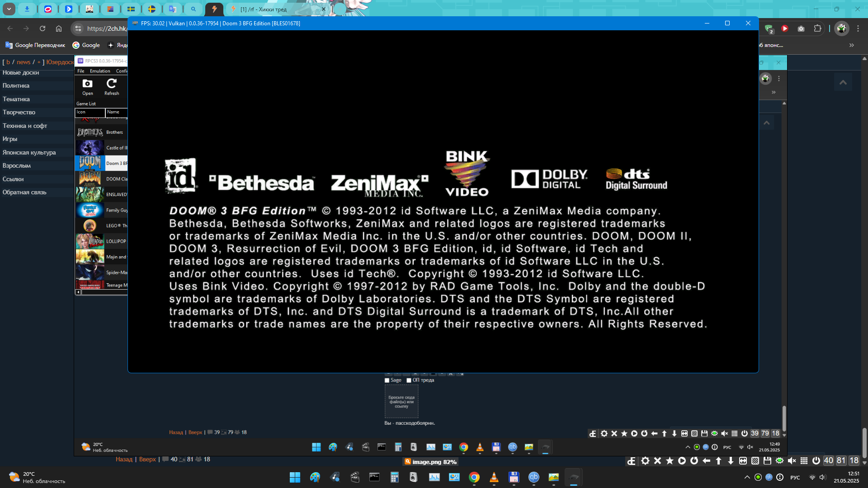
Task: Open the Японская культура sidebar link
Action: click(x=29, y=152)
